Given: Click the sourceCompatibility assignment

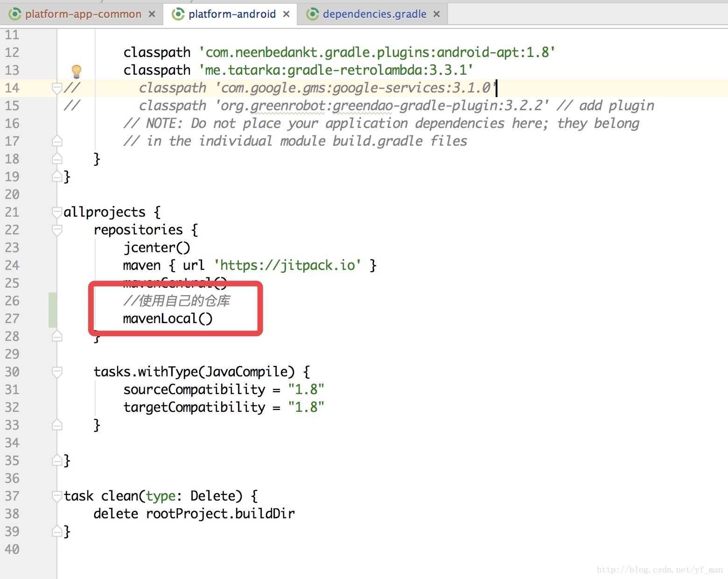Looking at the screenshot, I should pyautogui.click(x=224, y=389).
